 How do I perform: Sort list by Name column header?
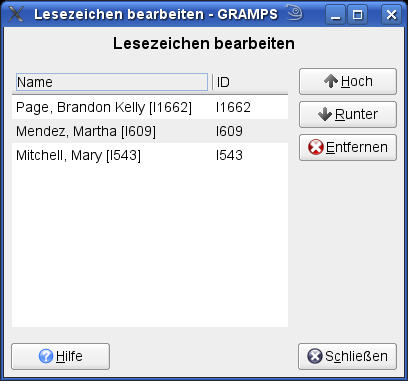[112, 82]
